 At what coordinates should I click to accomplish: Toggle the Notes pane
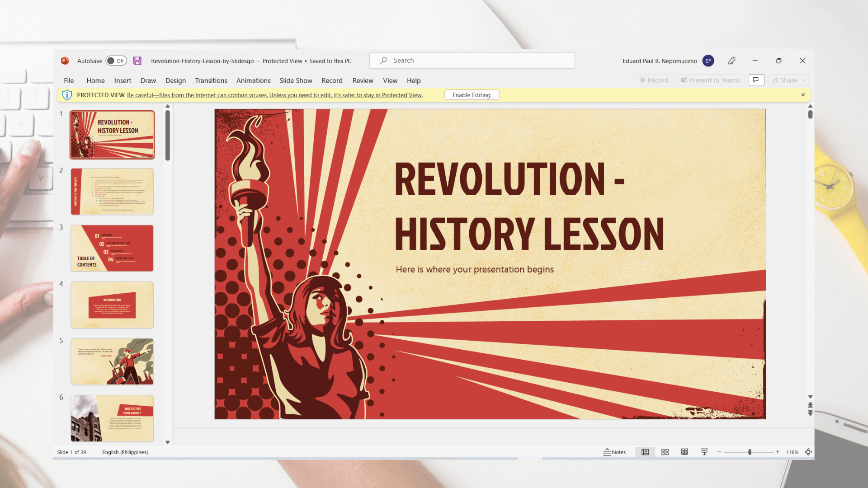[x=614, y=452]
